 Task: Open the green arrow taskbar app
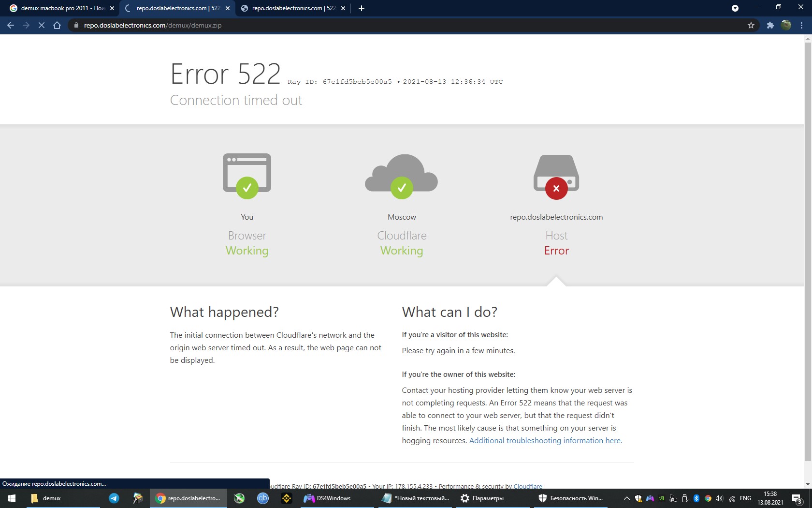[239, 498]
